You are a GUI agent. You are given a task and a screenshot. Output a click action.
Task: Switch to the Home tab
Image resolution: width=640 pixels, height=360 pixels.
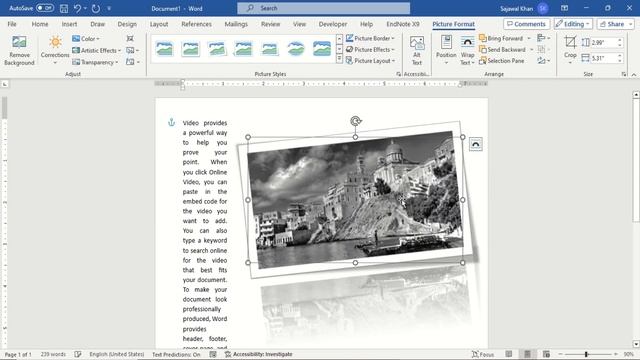coord(40,24)
